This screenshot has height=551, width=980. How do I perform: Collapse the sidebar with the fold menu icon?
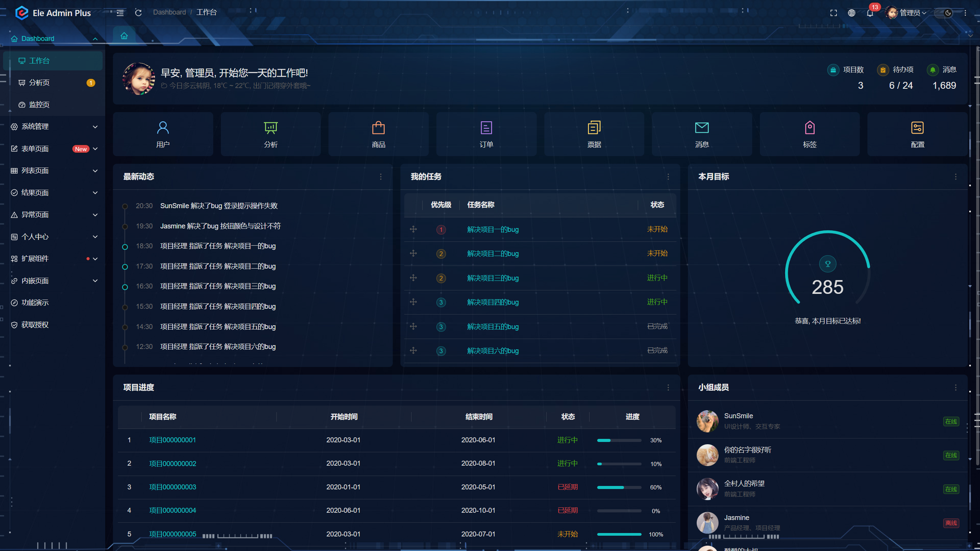120,13
